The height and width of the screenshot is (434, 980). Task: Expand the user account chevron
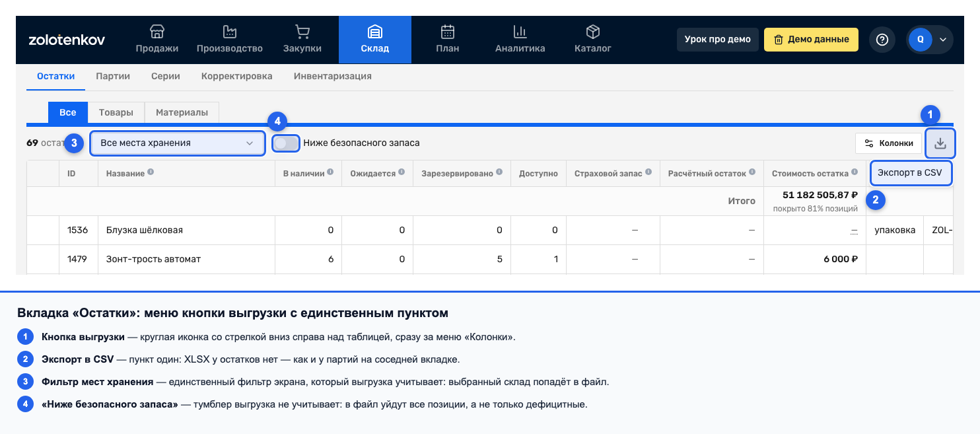tap(943, 40)
